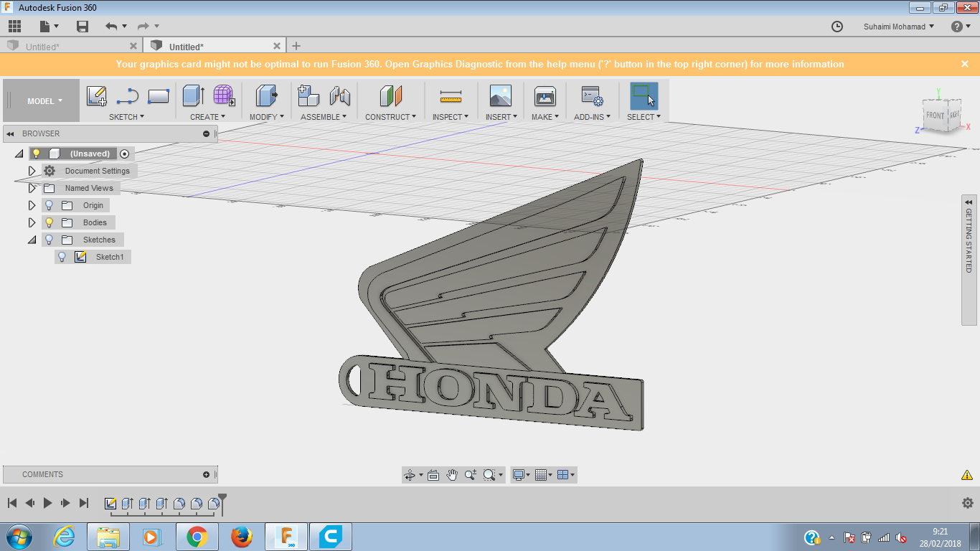The height and width of the screenshot is (551, 980).
Task: Expand the Document Settings node
Action: tap(32, 171)
